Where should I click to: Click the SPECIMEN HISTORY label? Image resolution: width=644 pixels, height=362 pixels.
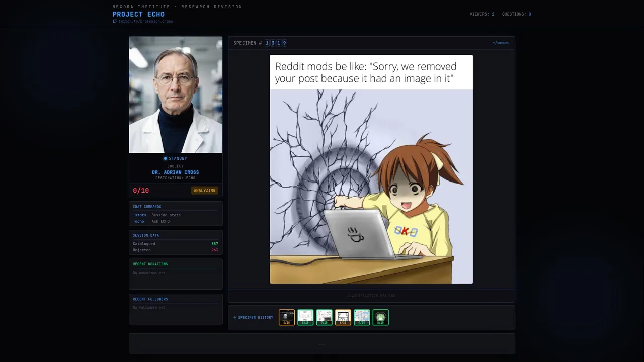click(x=256, y=318)
